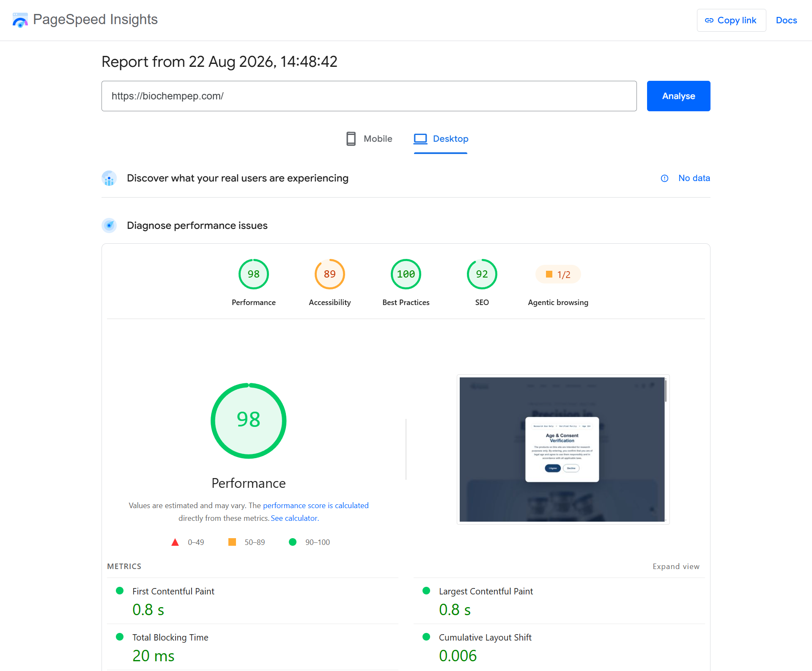Click the Agentic browsing category label
This screenshot has width=812, height=671.
click(558, 302)
